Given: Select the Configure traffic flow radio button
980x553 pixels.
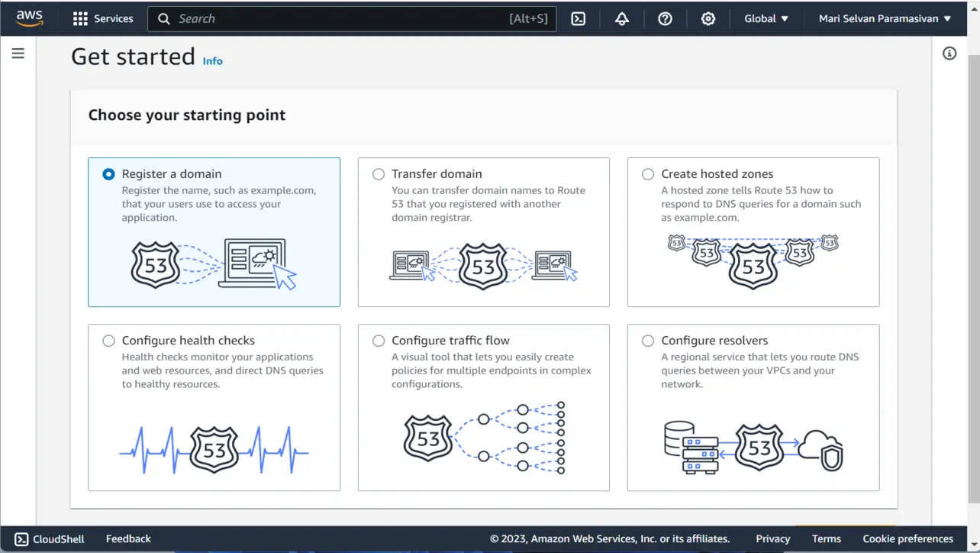Looking at the screenshot, I should tap(379, 341).
